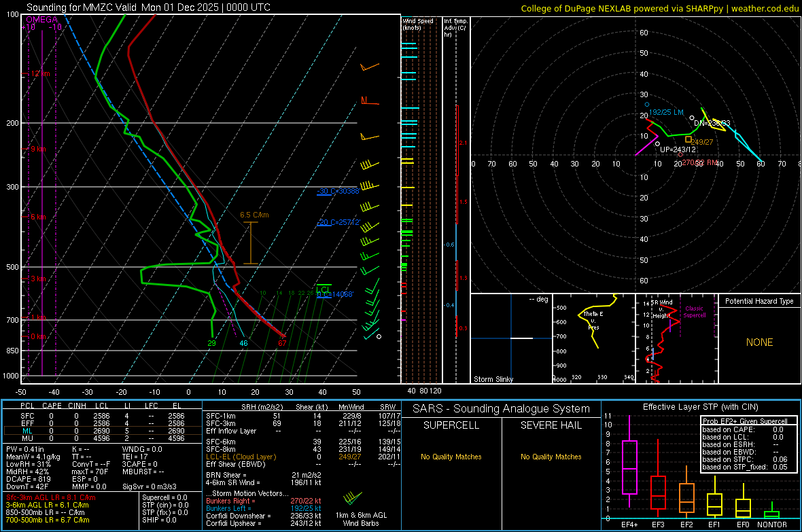The width and height of the screenshot is (802, 532).
Task: Click the BRN Shear = label
Action: point(226,475)
